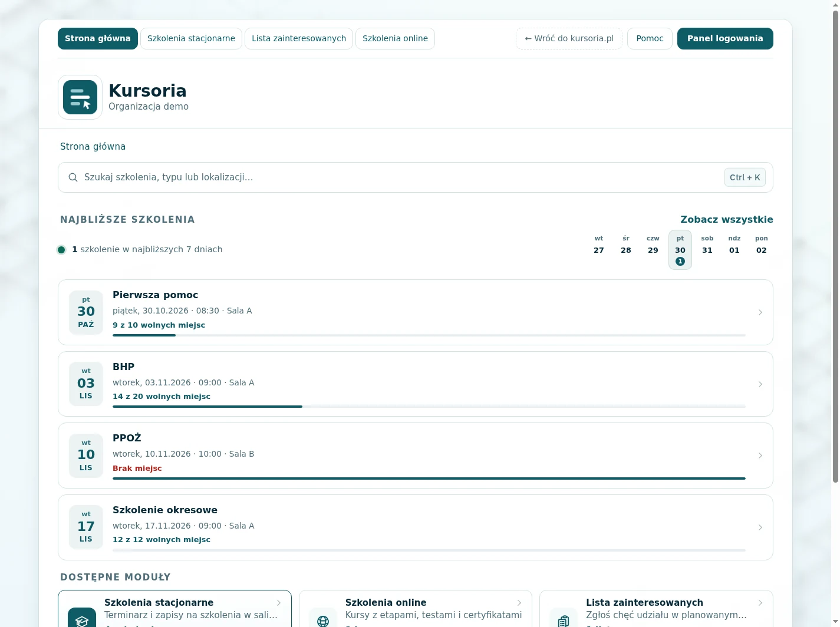This screenshot has height=627, width=840.
Task: Open the Panel logowania button
Action: 725,38
